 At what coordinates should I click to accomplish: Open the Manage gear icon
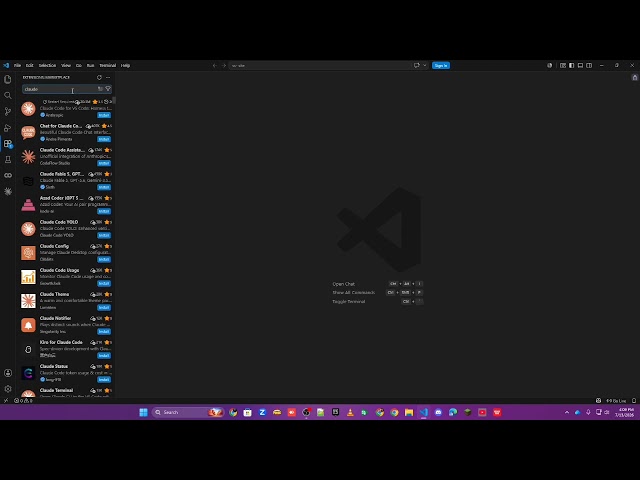[x=8, y=389]
